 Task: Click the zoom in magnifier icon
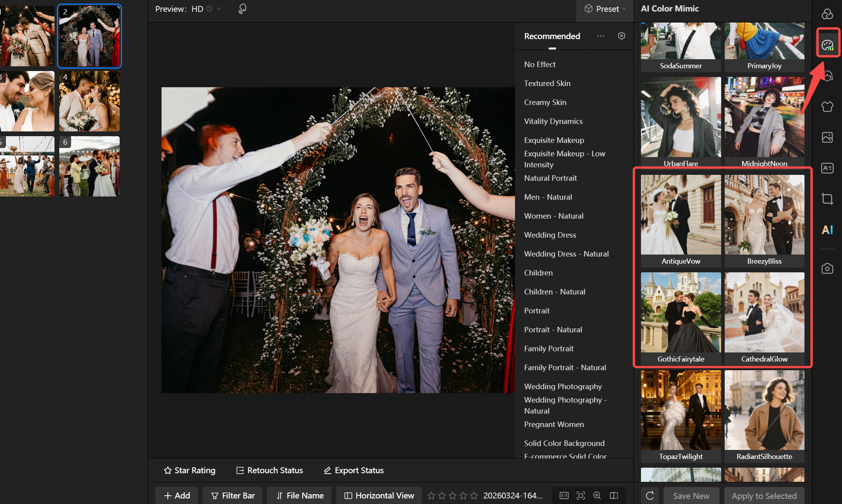(597, 495)
